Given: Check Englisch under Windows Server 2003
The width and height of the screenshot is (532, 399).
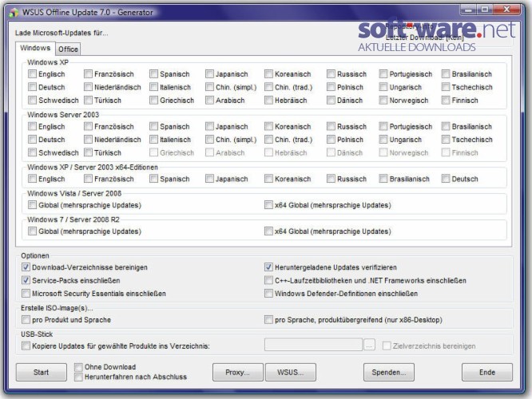Looking at the screenshot, I should (32, 126).
